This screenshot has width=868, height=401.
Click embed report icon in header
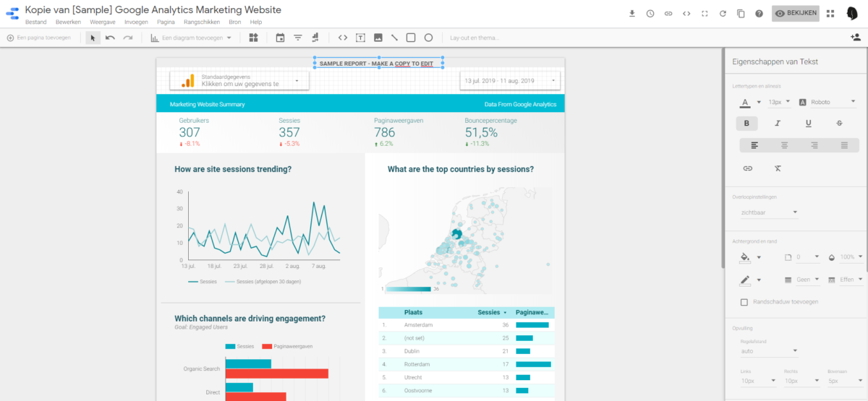pyautogui.click(x=686, y=14)
